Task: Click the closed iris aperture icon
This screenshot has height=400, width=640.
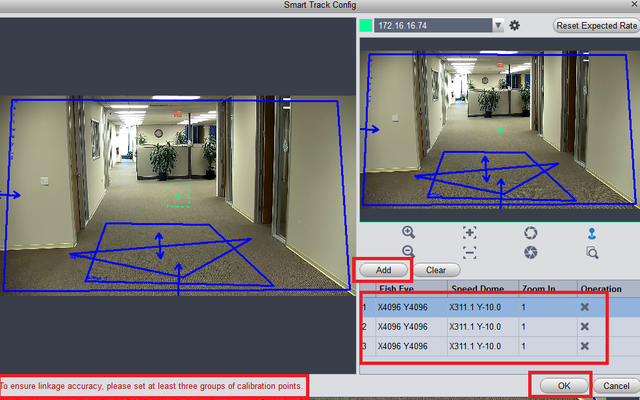Action: click(x=531, y=253)
